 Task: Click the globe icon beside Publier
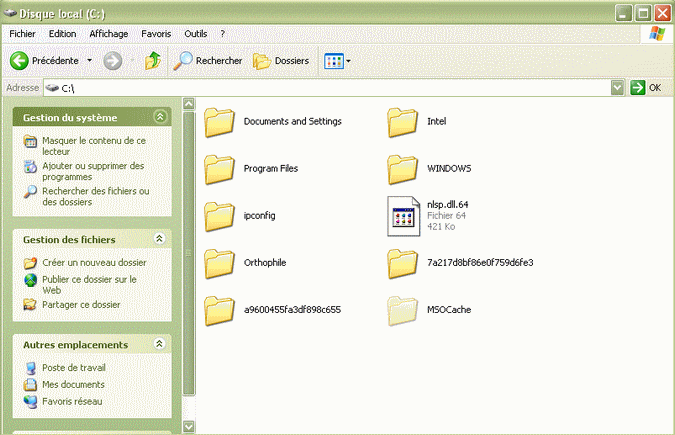coord(30,280)
